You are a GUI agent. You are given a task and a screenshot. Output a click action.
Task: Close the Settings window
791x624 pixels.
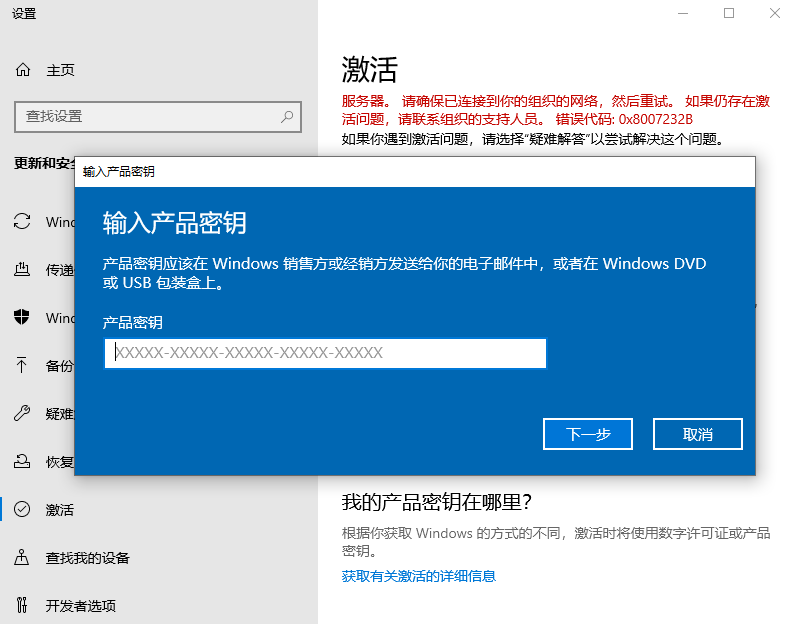[775, 13]
